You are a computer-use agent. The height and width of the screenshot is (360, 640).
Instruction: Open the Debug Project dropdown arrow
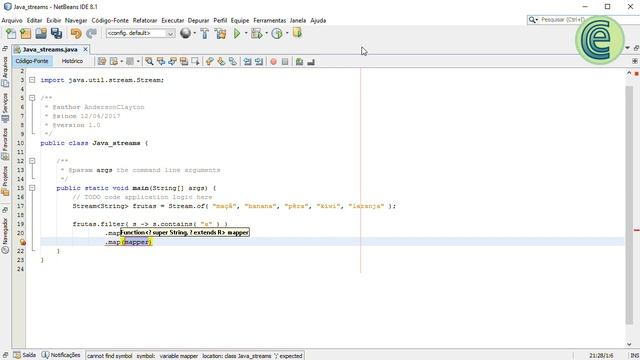pyautogui.click(x=266, y=33)
